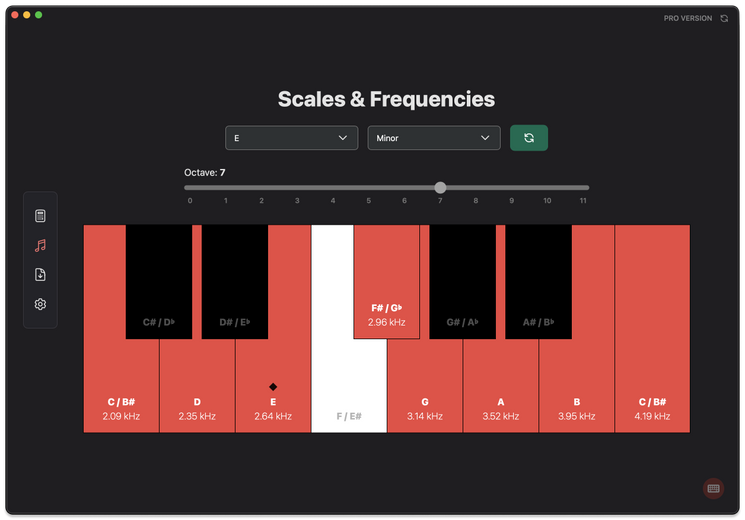Open the root note E dropdown
Screen dimensions: 745x520
[x=291, y=138]
